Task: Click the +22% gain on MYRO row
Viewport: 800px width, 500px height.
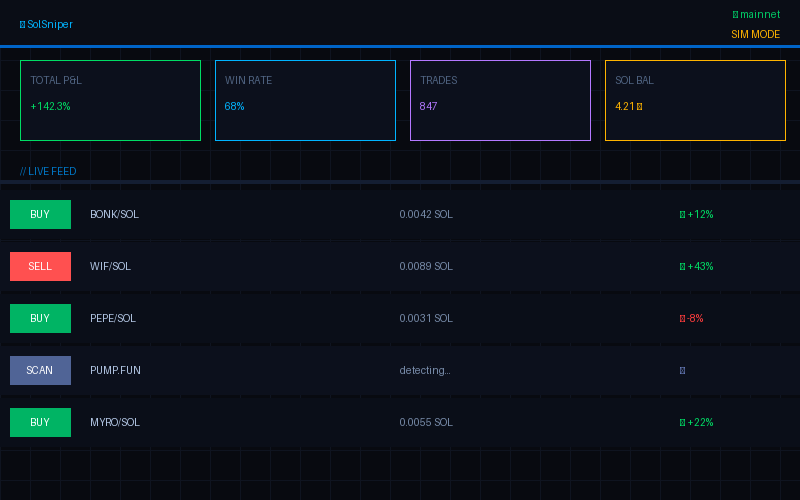Action: point(696,422)
